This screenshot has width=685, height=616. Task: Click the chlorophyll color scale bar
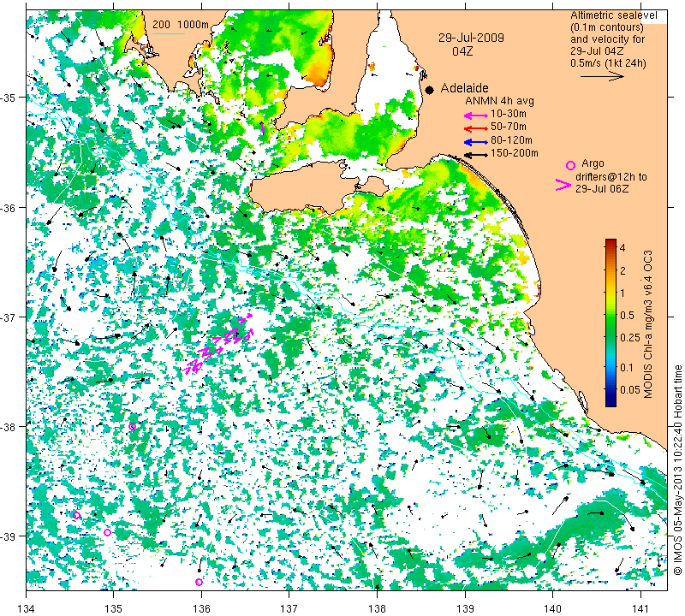(611, 323)
